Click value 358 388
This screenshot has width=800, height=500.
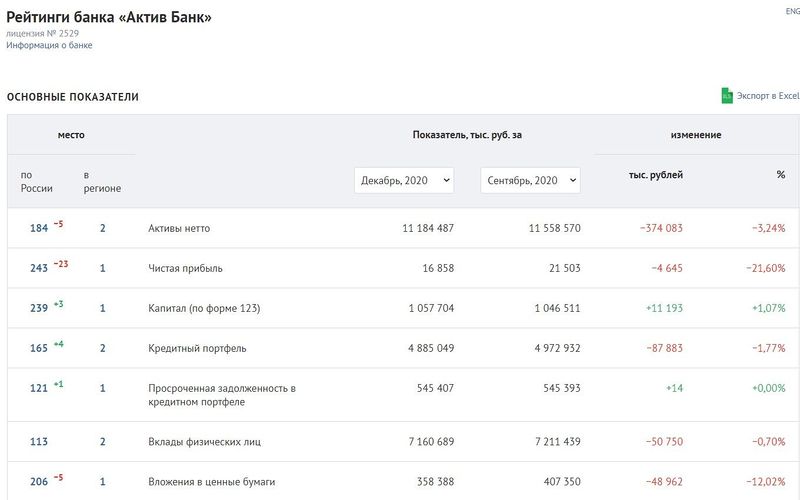click(435, 481)
